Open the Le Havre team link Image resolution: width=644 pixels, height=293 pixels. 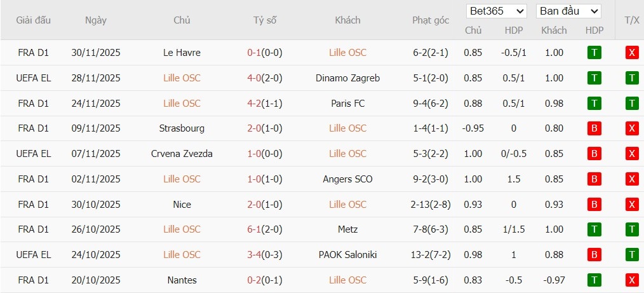click(182, 53)
